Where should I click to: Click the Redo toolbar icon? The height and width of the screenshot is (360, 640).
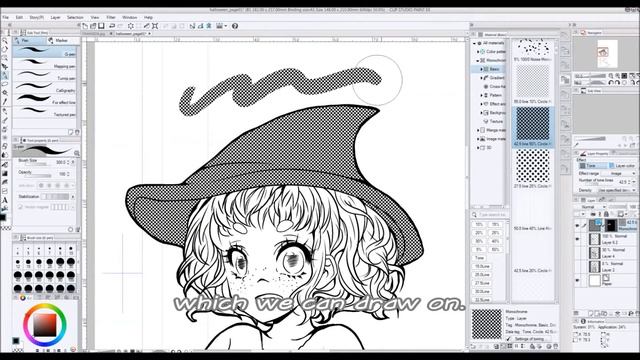[120, 26]
